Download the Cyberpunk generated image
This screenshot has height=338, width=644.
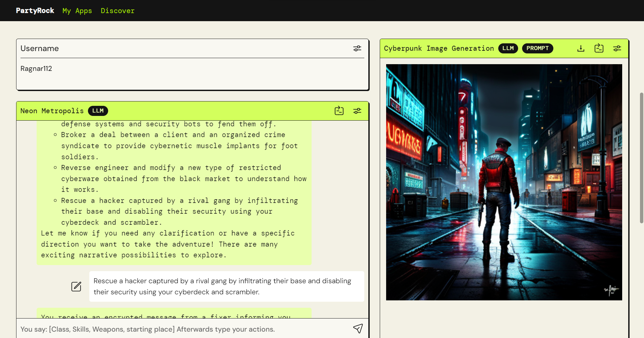point(581,48)
